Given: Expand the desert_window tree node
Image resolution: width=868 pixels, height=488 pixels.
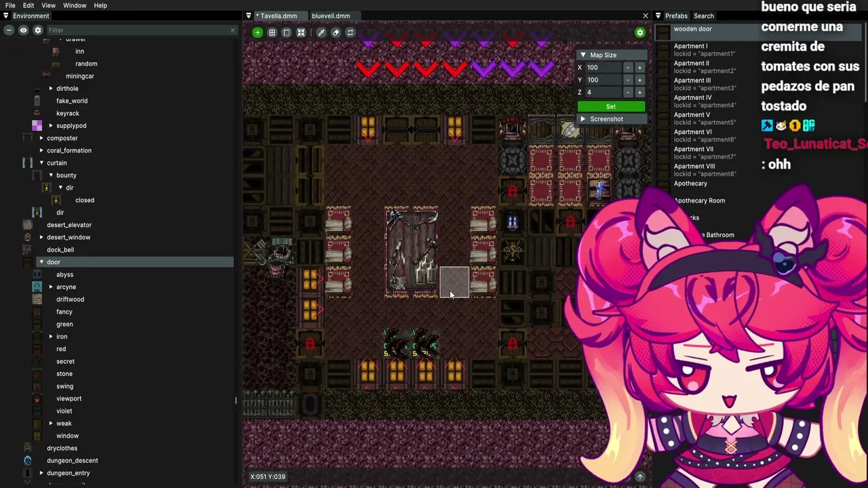Looking at the screenshot, I should pos(41,237).
